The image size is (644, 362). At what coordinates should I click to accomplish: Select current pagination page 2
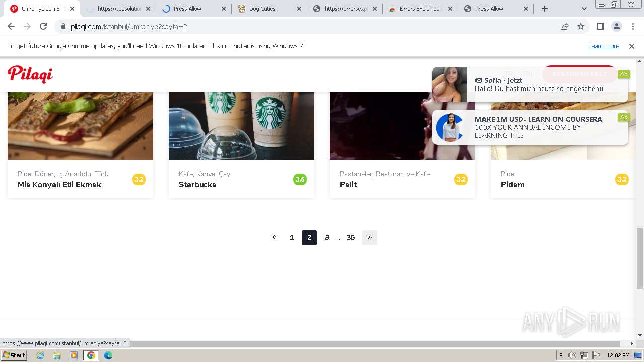(309, 238)
